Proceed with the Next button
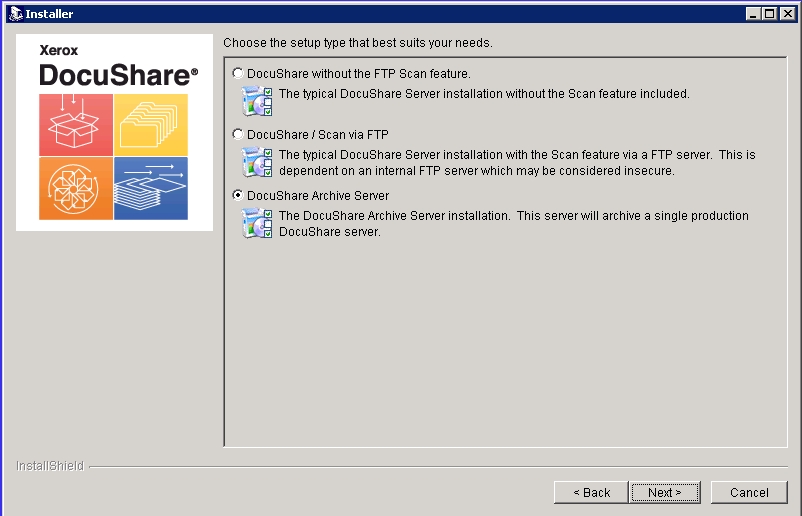The image size is (802, 516). coord(665,492)
